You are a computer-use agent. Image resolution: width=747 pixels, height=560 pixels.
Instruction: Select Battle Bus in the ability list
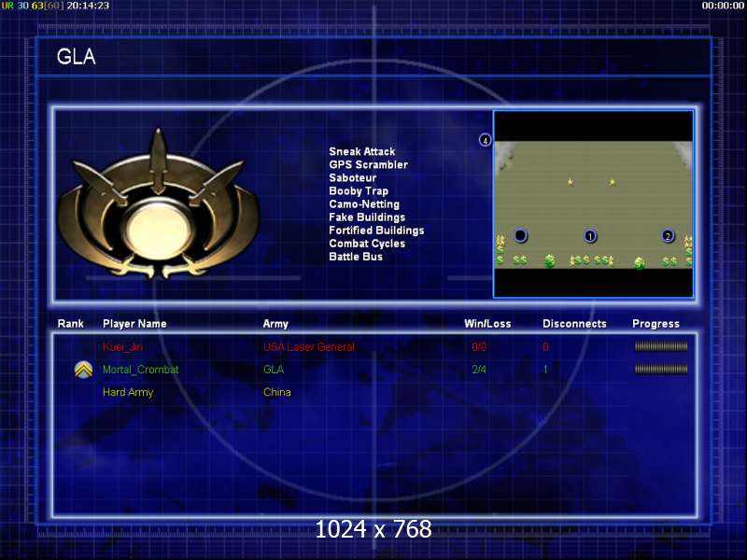[356, 257]
